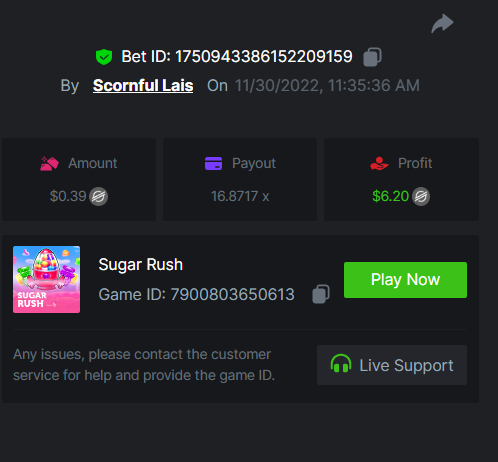Open Live Support chat
The width and height of the screenshot is (498, 462).
392,365
